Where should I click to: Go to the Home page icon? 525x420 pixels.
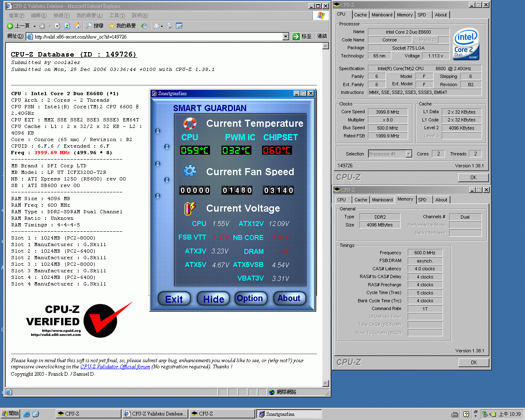(x=78, y=26)
